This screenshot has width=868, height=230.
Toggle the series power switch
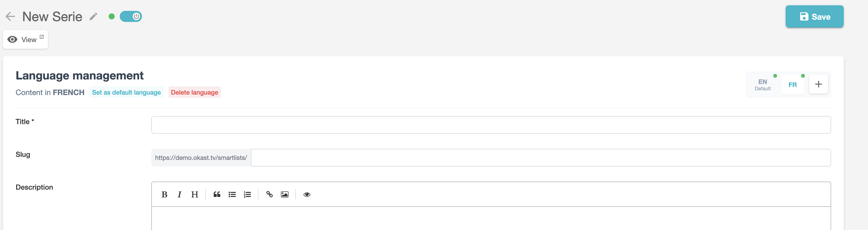coord(131,16)
